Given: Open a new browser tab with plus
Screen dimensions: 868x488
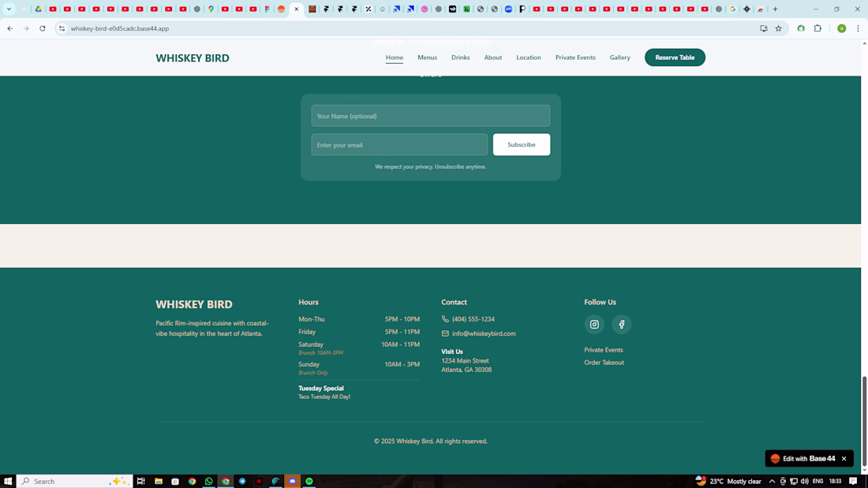Looking at the screenshot, I should 775,9.
